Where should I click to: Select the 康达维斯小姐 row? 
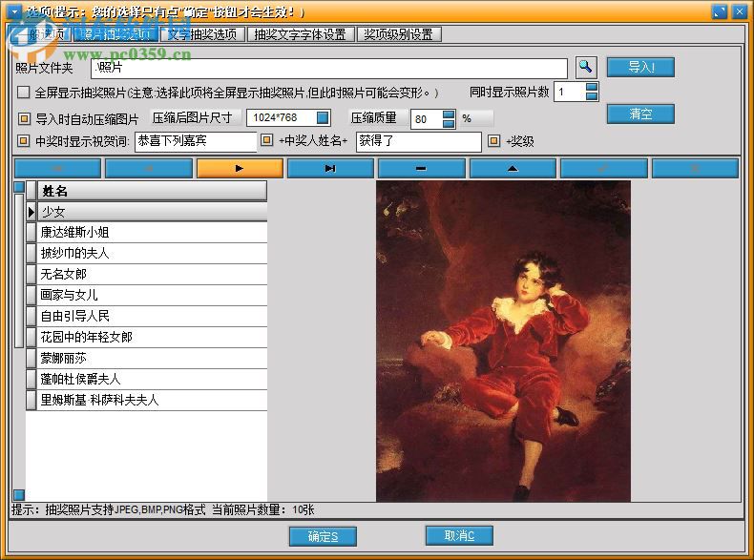(x=152, y=232)
